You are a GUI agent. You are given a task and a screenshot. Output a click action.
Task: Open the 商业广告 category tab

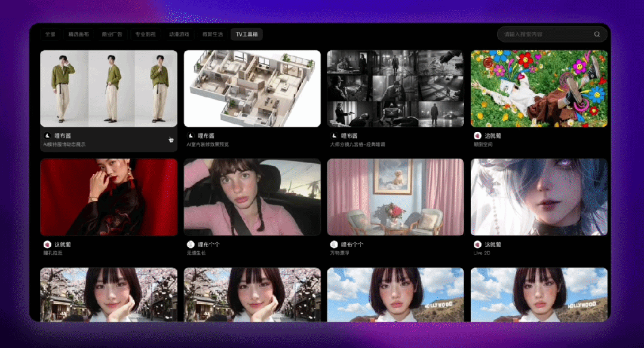[x=112, y=35]
